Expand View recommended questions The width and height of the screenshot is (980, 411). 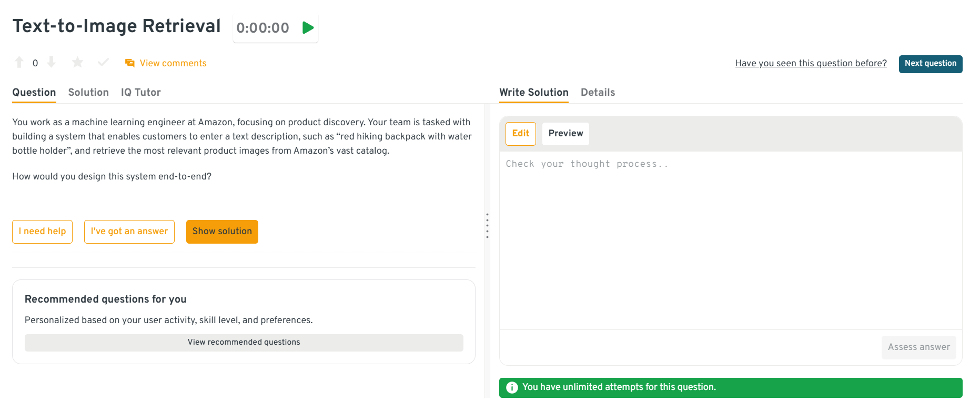(244, 342)
